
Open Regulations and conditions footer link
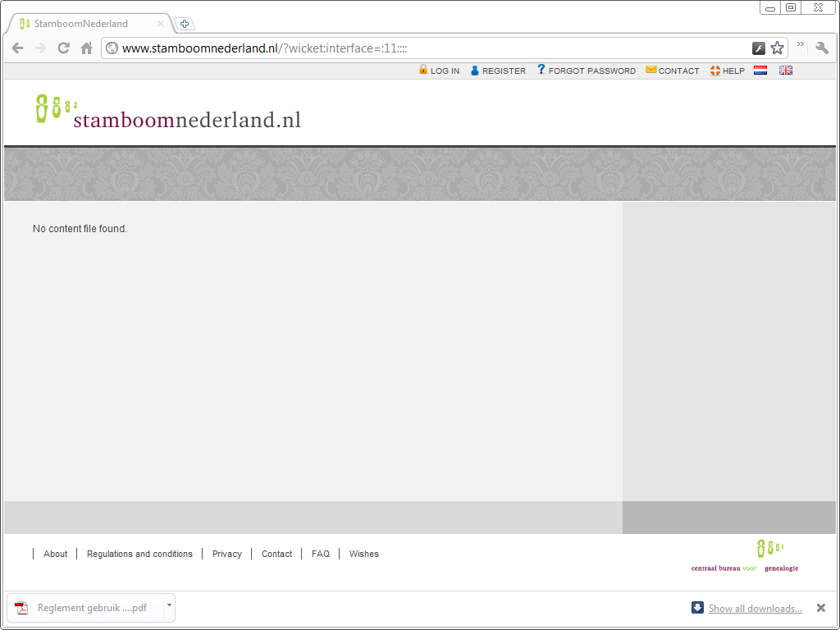(x=139, y=554)
